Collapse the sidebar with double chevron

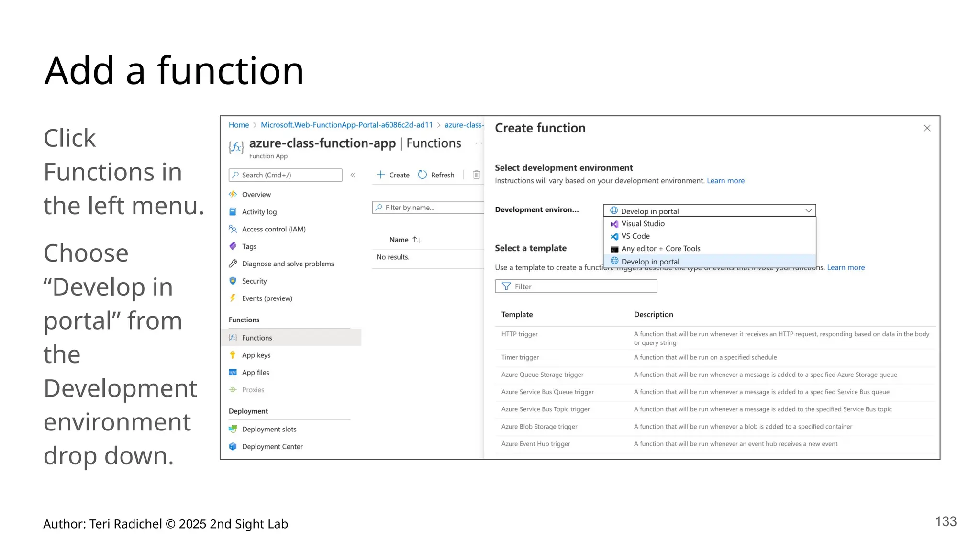pyautogui.click(x=353, y=175)
